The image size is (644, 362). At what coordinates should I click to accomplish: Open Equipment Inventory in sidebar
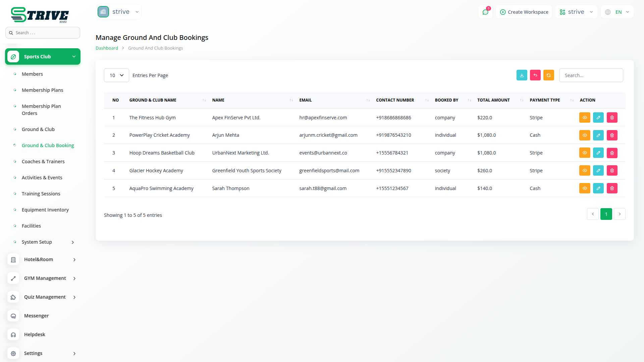pos(45,210)
